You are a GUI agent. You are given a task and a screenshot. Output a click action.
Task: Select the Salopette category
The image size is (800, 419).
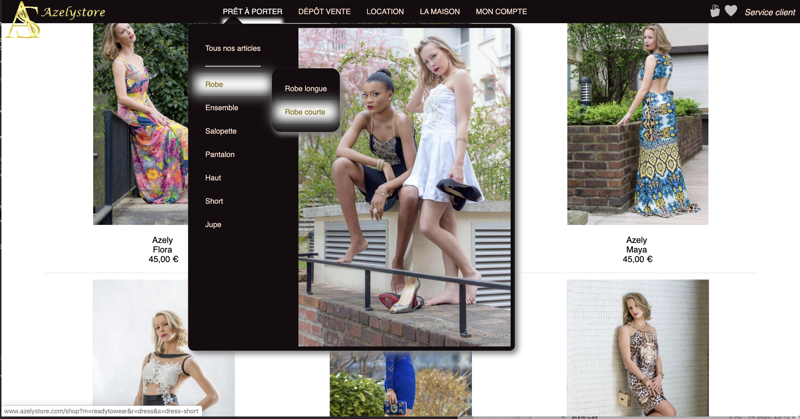221,131
